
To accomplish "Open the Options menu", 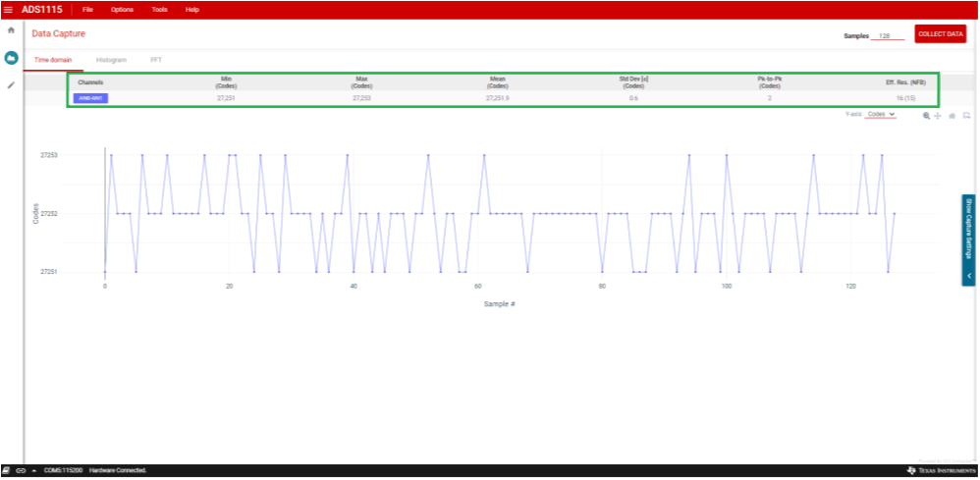I will (x=122, y=10).
